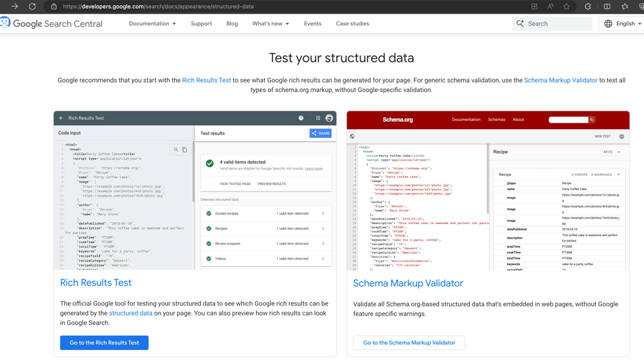The width and height of the screenshot is (644, 362).
Task: Click the Schema Markup Validator screenshot thumbnail
Action: pyautogui.click(x=487, y=191)
